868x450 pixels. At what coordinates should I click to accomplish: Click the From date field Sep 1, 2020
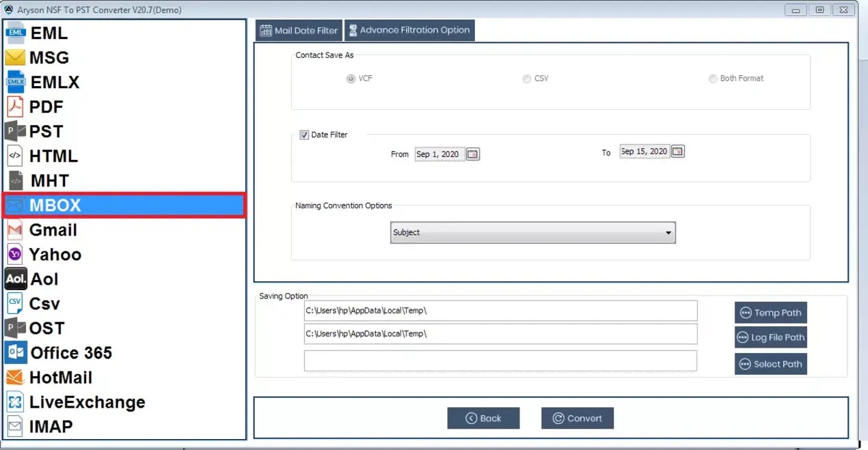point(439,154)
